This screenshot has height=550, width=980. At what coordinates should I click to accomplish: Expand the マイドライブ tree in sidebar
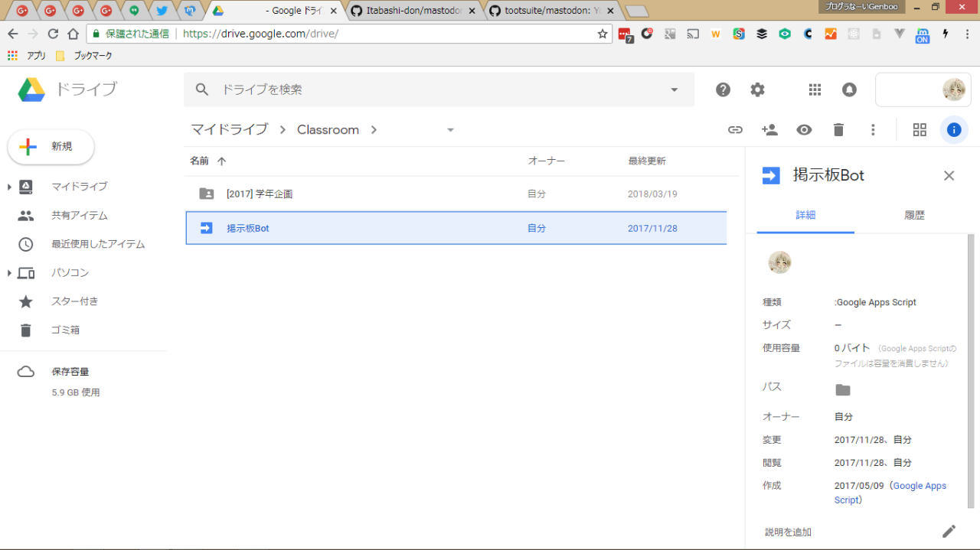tap(9, 187)
